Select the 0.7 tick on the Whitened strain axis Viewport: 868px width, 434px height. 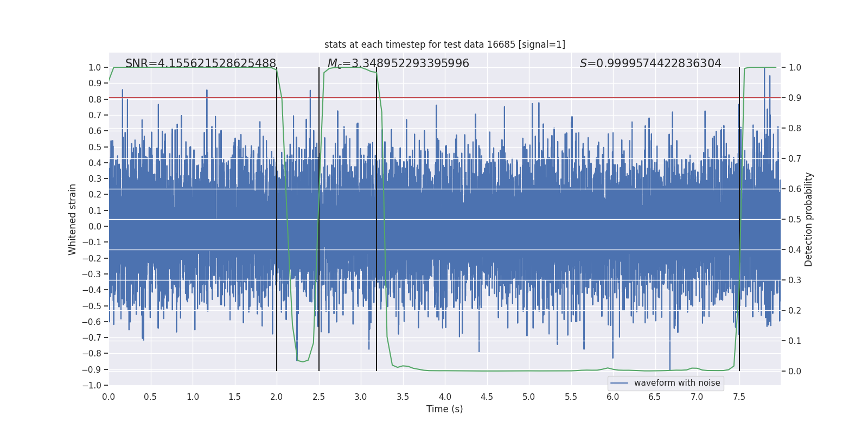[95, 115]
